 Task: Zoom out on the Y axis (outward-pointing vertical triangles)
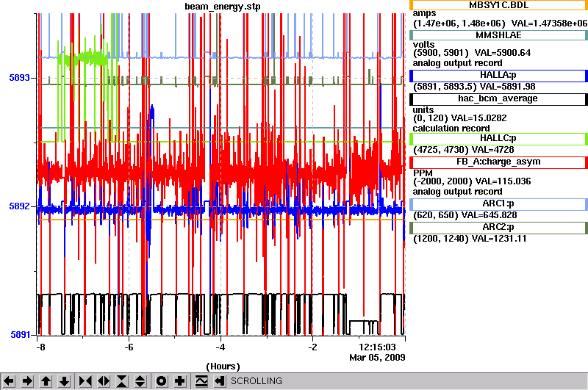point(140,381)
